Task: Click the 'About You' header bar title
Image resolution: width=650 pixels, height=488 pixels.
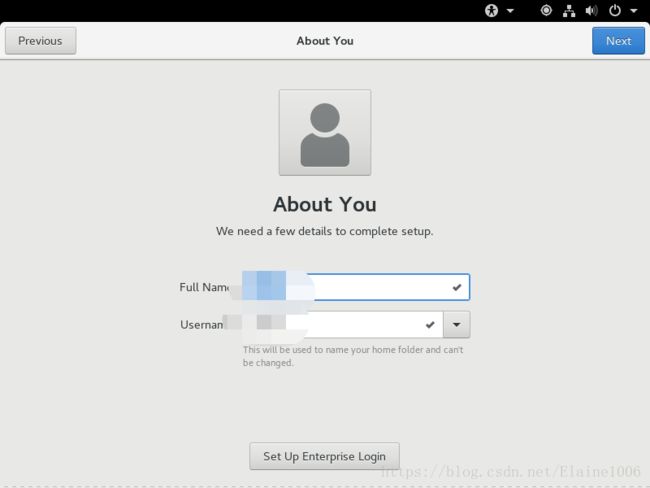Action: tap(325, 41)
